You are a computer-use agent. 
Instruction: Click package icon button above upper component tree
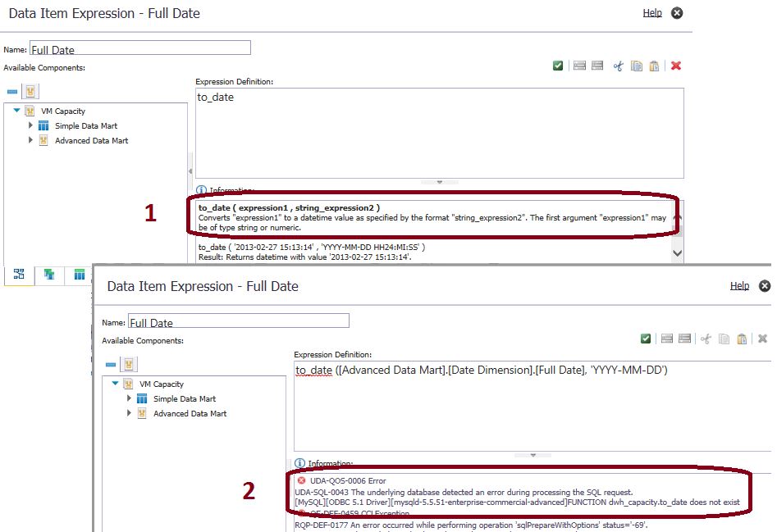30,91
